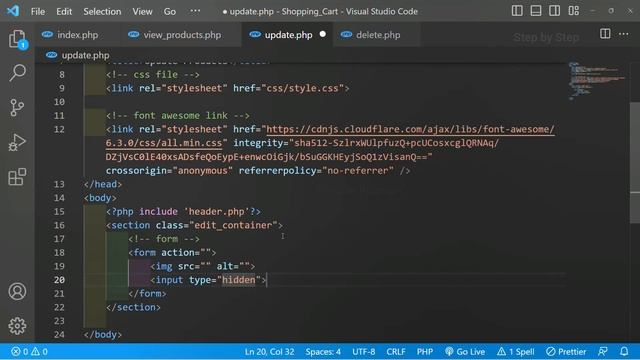This screenshot has width=640, height=360.
Task: Open the feedback icon in status bar
Action: (603, 351)
